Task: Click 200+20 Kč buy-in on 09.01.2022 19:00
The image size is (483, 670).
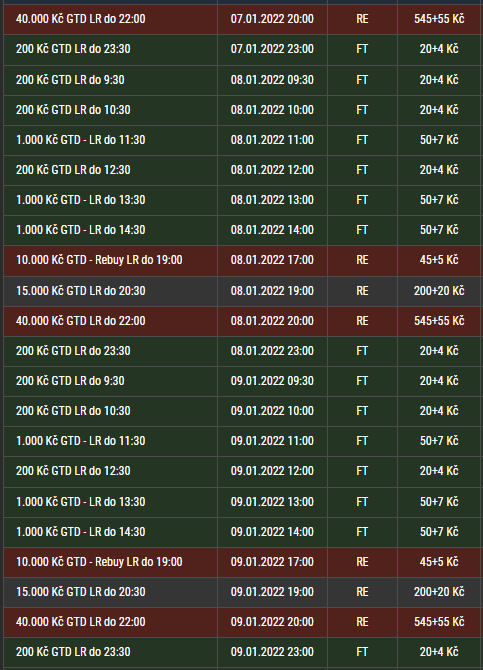Action: 439,592
